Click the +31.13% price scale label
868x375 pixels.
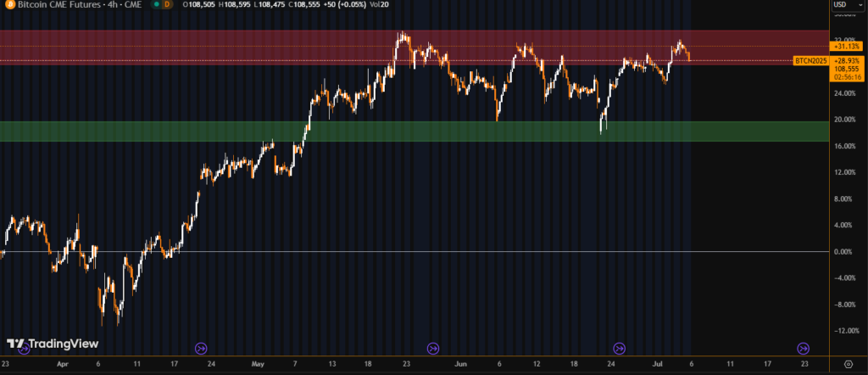point(847,47)
